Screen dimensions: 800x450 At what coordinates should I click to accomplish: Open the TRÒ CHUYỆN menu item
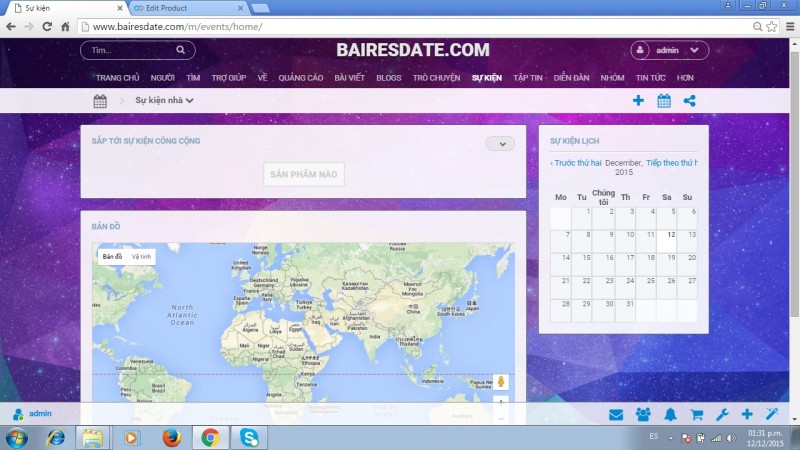tap(436, 78)
